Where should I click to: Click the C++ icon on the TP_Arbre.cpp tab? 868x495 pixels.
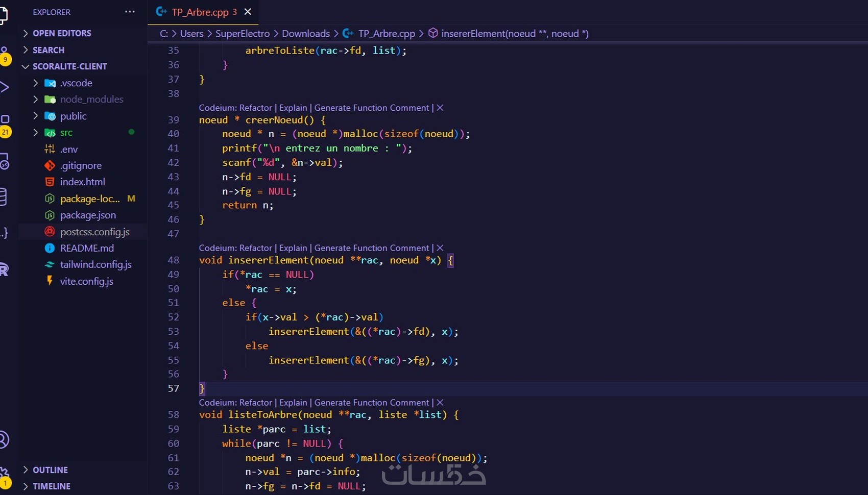(x=160, y=12)
